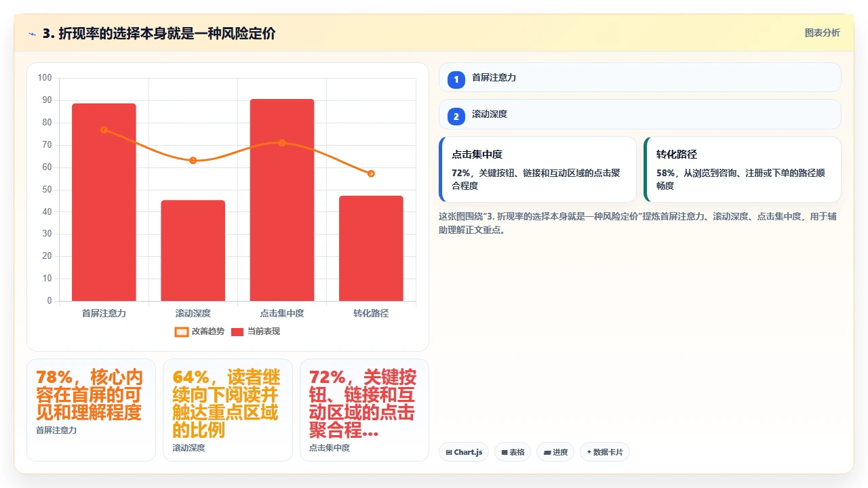Click the number 1 badge for 首屏注意力
Image resolution: width=868 pixels, height=488 pixels.
tap(456, 79)
